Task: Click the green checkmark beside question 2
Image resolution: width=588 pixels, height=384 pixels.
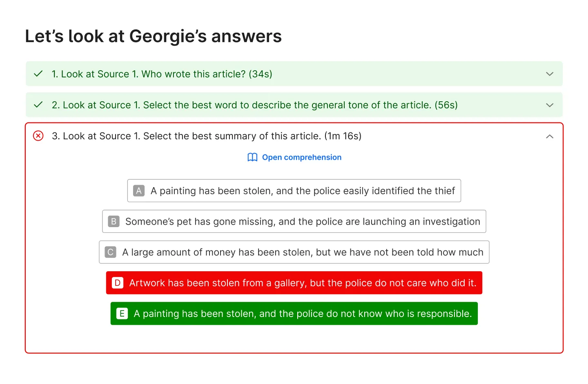Action: pos(38,105)
